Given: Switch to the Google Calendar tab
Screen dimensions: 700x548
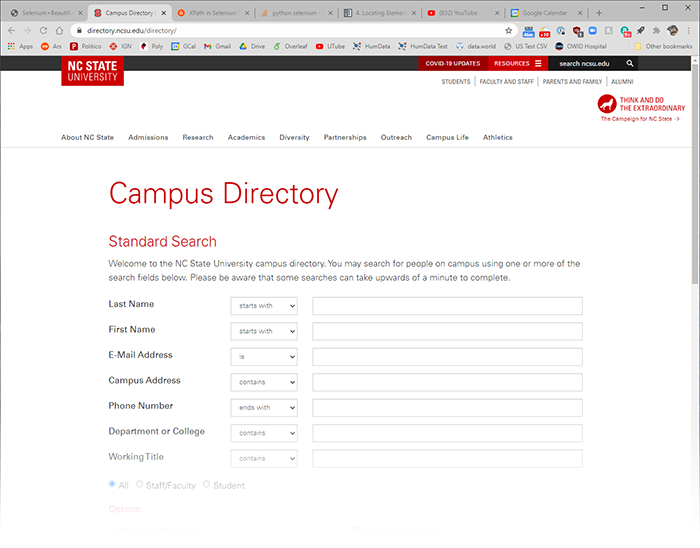Looking at the screenshot, I should (x=546, y=13).
